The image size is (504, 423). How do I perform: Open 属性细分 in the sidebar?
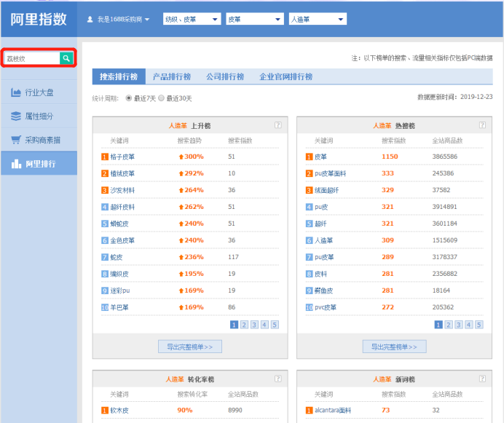[39, 116]
